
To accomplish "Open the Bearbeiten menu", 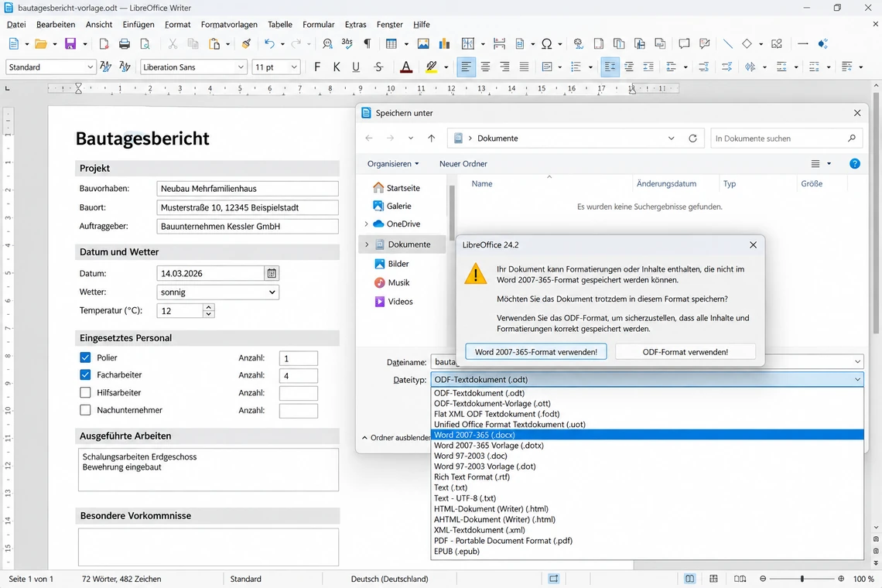I will [56, 24].
